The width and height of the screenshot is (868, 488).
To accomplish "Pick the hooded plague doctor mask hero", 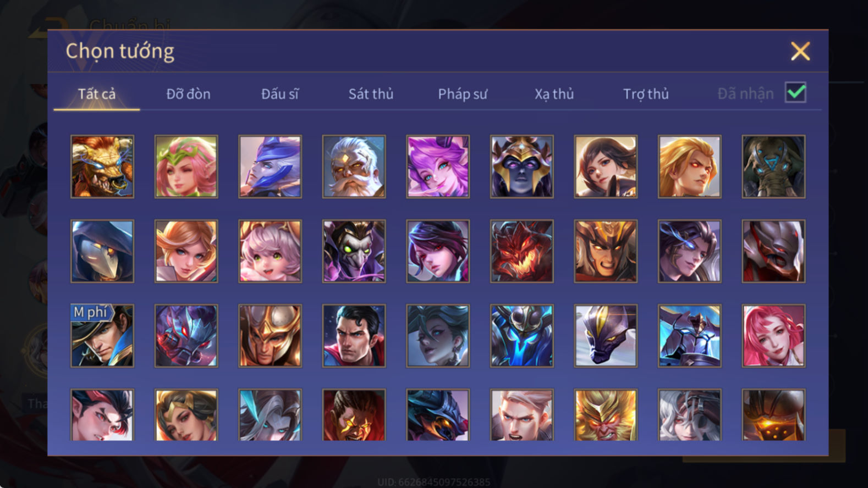I will click(x=102, y=251).
